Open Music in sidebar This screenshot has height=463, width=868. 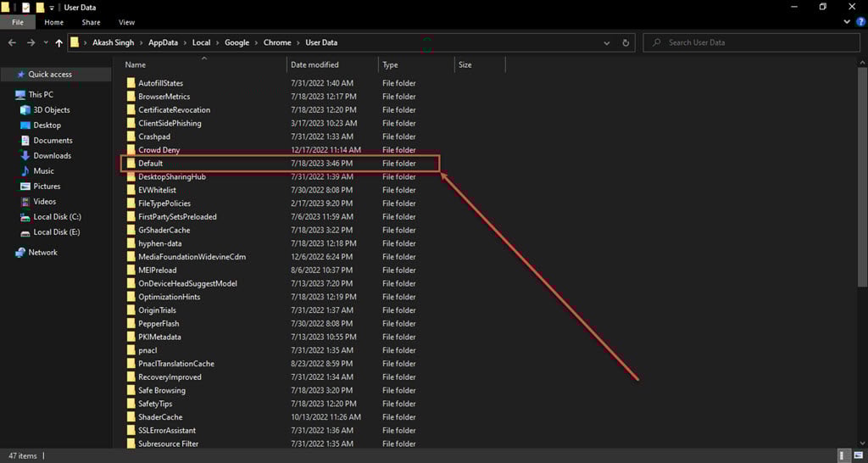pyautogui.click(x=37, y=171)
